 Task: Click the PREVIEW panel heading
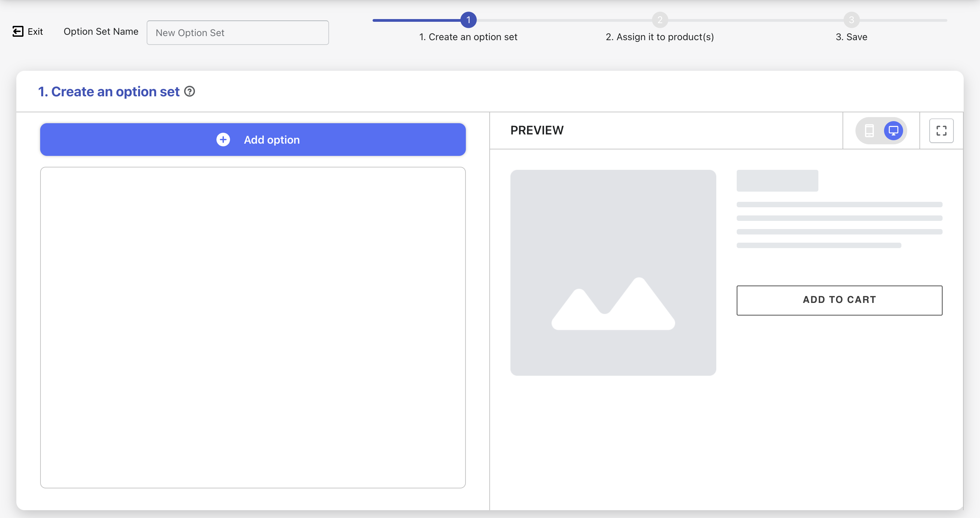tap(537, 130)
